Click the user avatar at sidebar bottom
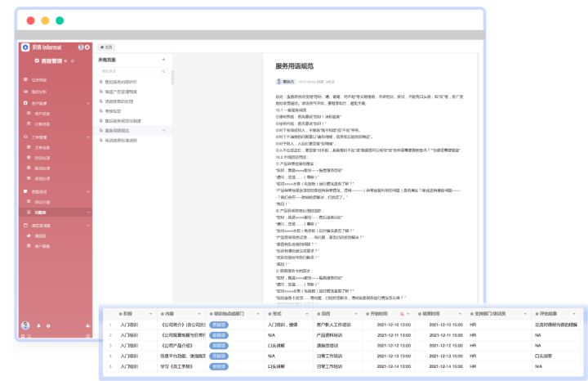This screenshot has width=588, height=381. point(25,325)
